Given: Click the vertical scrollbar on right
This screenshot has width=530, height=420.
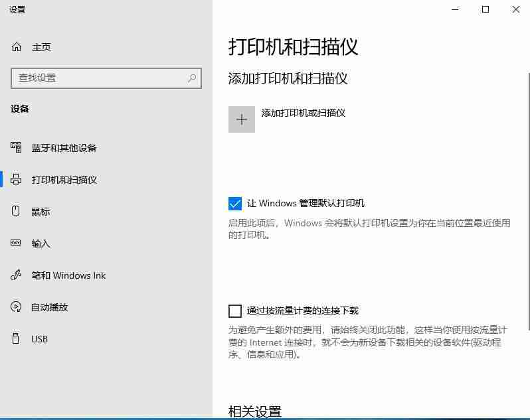Looking at the screenshot, I should (528, 201).
